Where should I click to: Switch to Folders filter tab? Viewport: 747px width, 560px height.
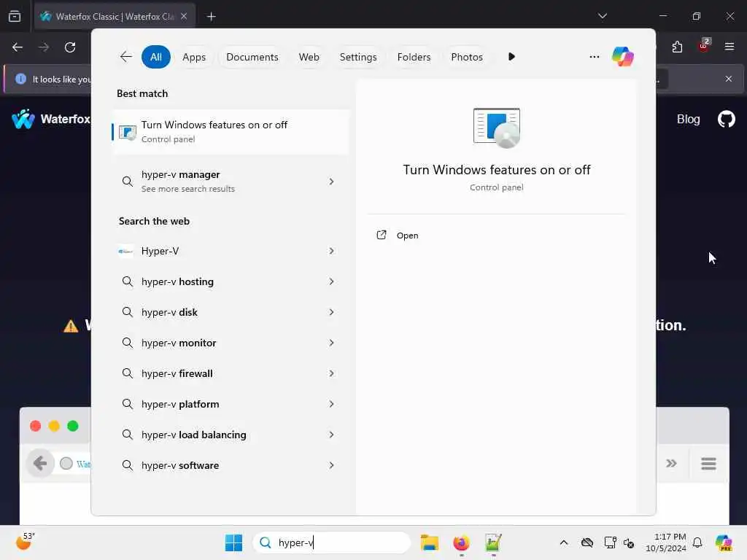coord(414,57)
